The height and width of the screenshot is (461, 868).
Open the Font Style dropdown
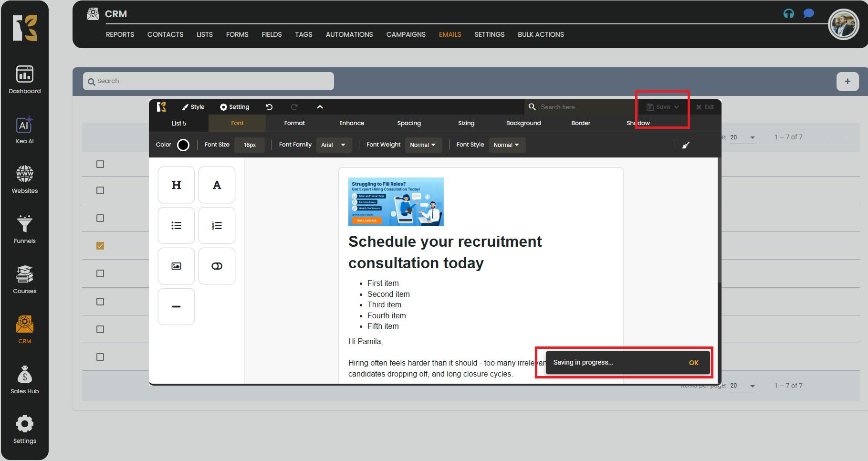click(506, 145)
